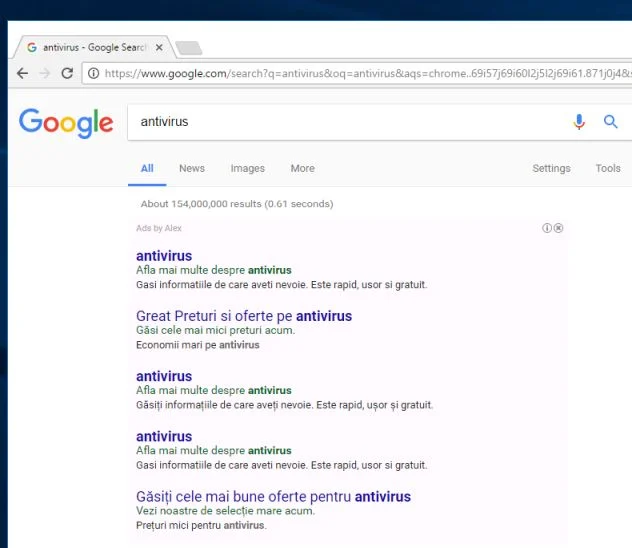The height and width of the screenshot is (548, 632).
Task: Click 'Găsiți informațiile de care aveți nevoie' text
Action: [x=225, y=405]
